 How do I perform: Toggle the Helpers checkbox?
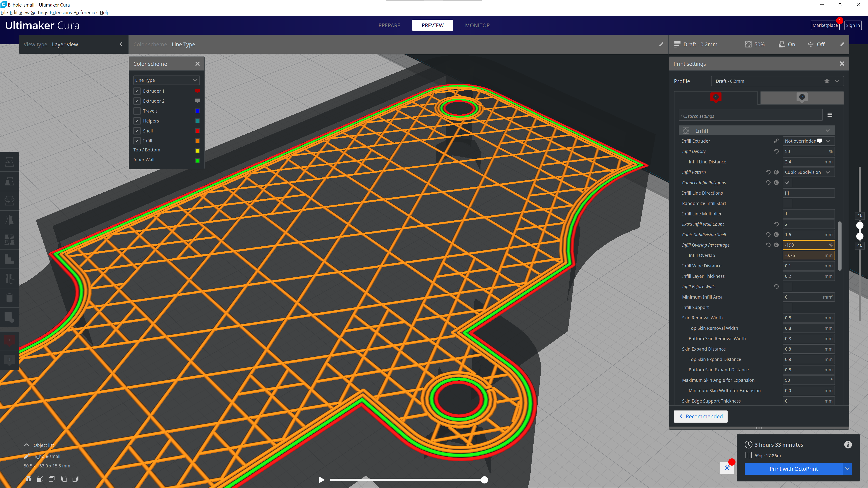click(x=137, y=121)
